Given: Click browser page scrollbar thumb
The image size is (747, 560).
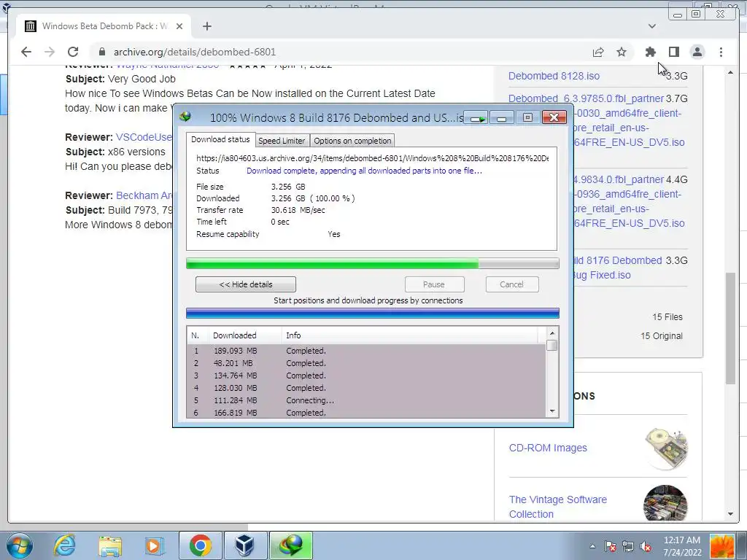Looking at the screenshot, I should coord(731,327).
